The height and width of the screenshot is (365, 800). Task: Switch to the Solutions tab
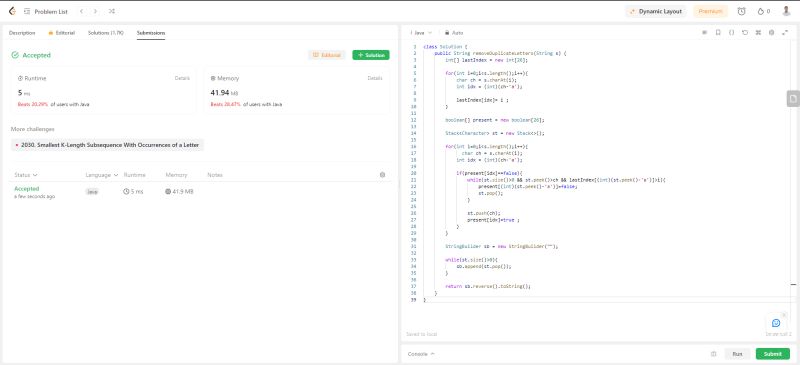[x=106, y=33]
